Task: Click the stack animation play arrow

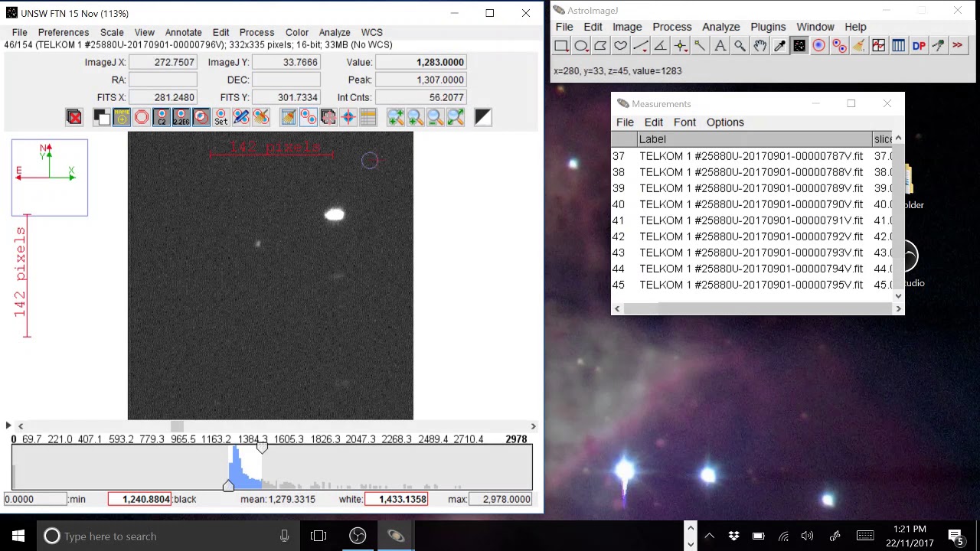Action: [x=8, y=426]
